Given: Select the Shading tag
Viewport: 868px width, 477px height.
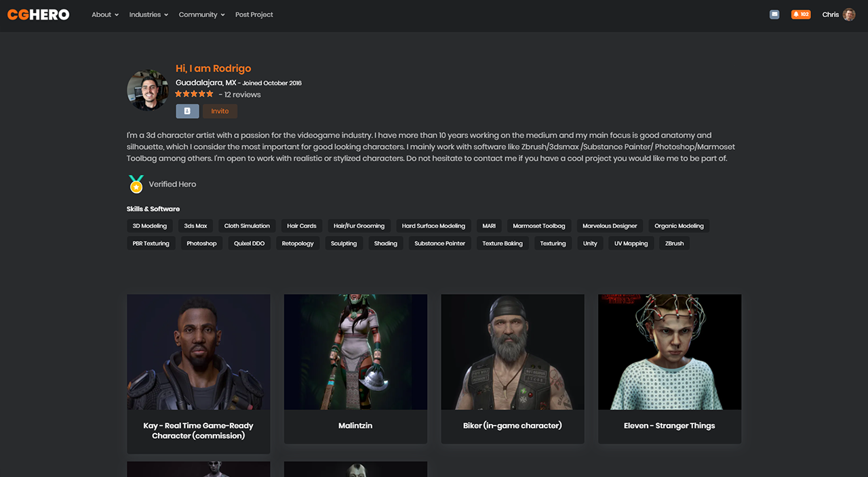Looking at the screenshot, I should [x=386, y=243].
